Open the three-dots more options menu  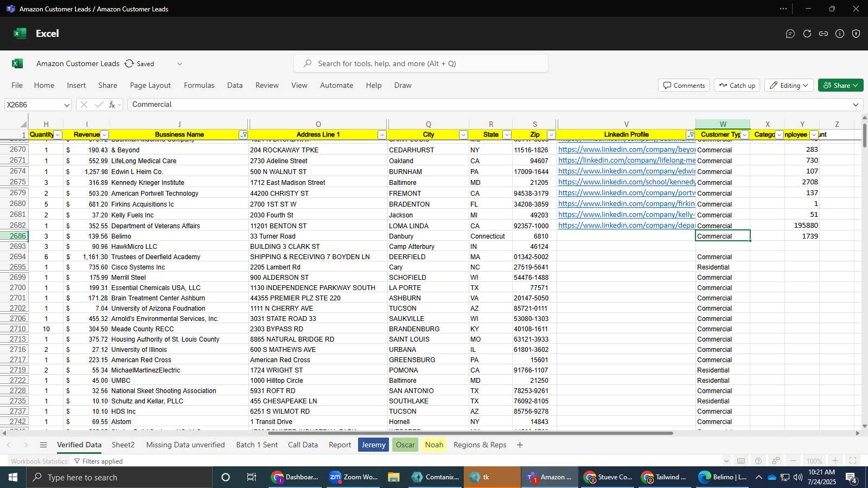pos(783,9)
